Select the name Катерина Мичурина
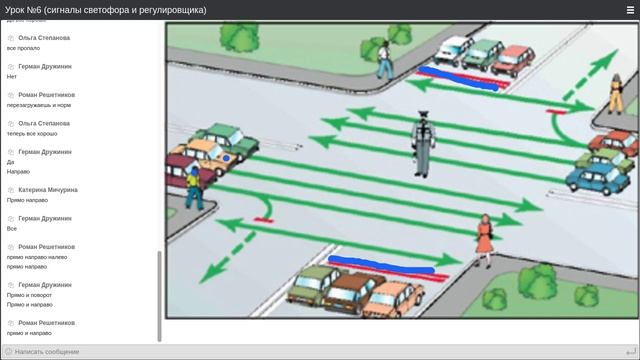The width and height of the screenshot is (640, 360). click(x=48, y=190)
